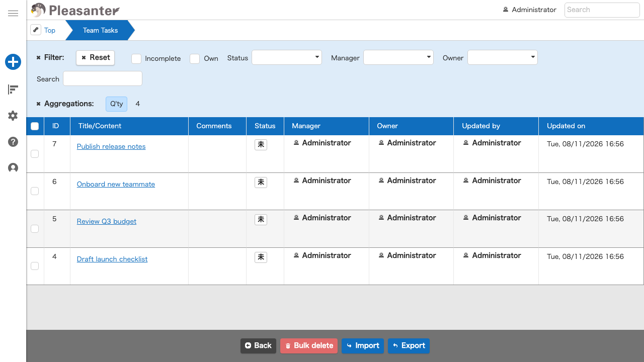Open Publish release notes task
Viewport: 644px width, 362px height.
coord(111,147)
